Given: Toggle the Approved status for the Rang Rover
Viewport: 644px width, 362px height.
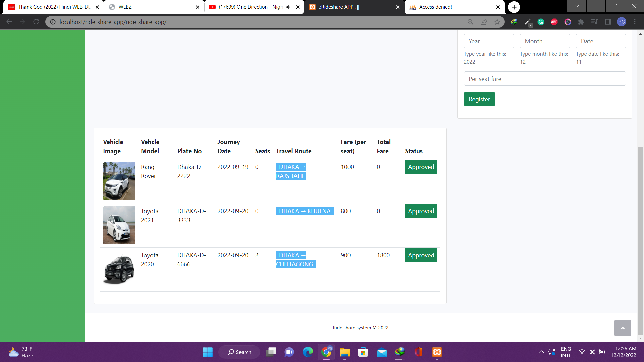Looking at the screenshot, I should 421,167.
